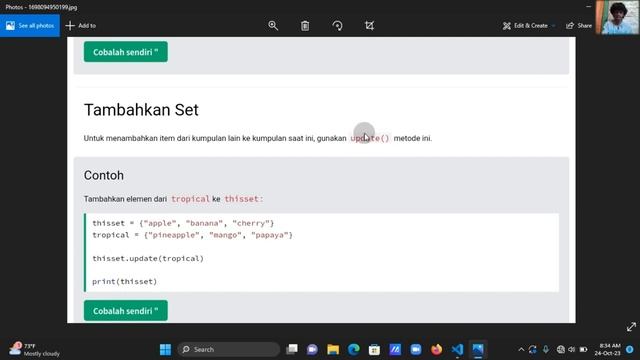Viewport: 640px width, 360px height.
Task: Click the taskbar Search box
Action: 229,349
